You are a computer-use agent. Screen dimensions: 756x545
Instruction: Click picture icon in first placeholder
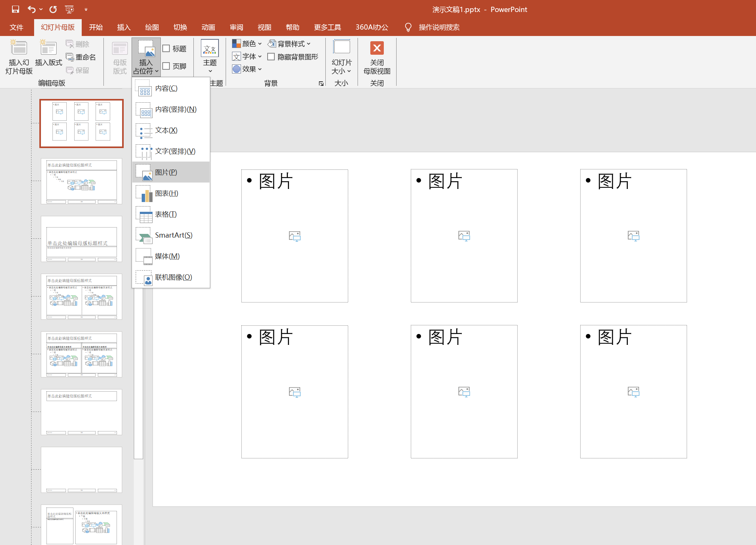click(295, 236)
